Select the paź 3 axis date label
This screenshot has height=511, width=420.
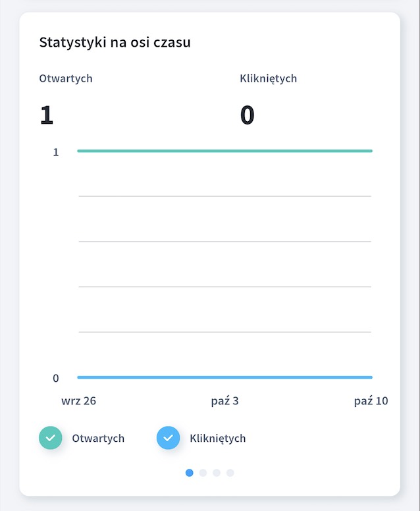pos(225,400)
